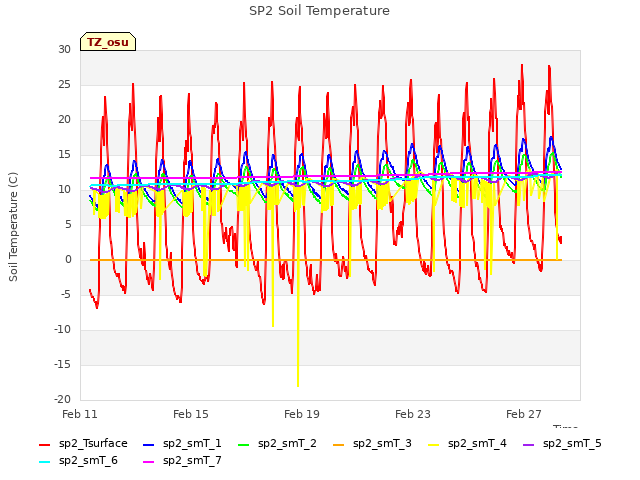Screen dimensions: 640x480
Task: Click the Feb 23 x-axis tick label
Action: 413,414
